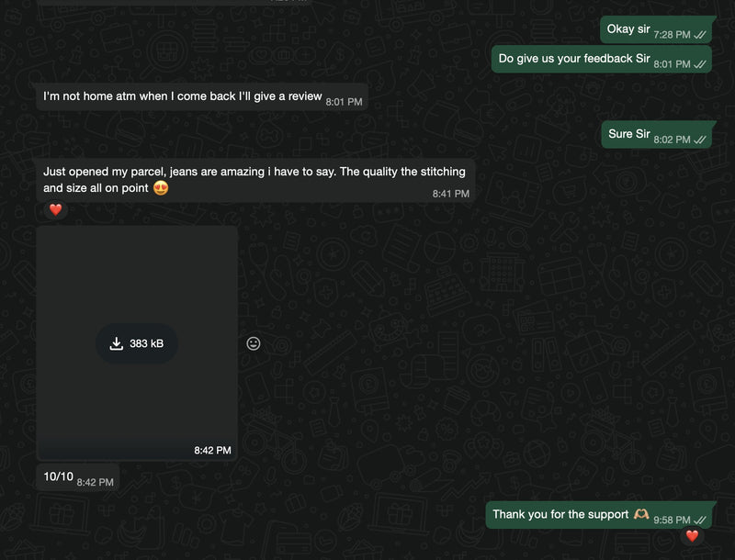Click 8:42 PM timestamp on image attachment
The image size is (735, 560).
tap(212, 451)
